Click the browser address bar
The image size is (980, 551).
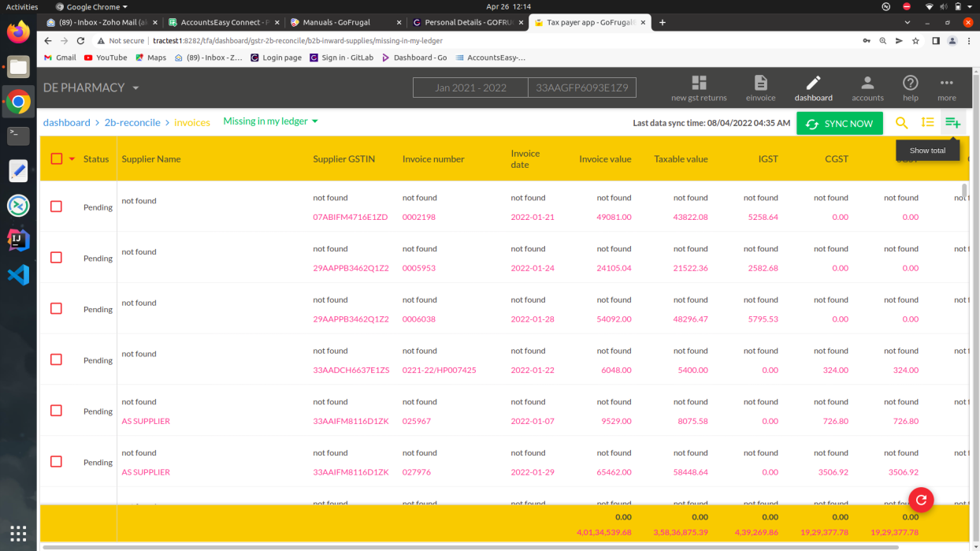[x=473, y=41]
